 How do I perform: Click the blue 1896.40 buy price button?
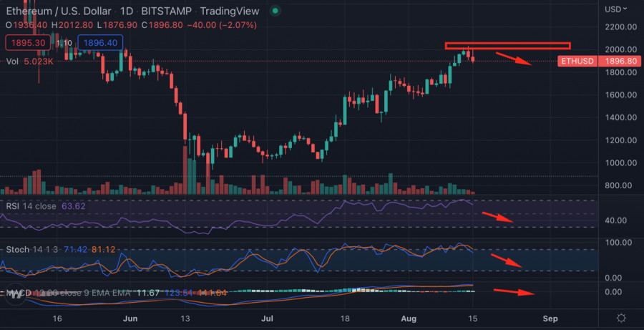(x=99, y=43)
